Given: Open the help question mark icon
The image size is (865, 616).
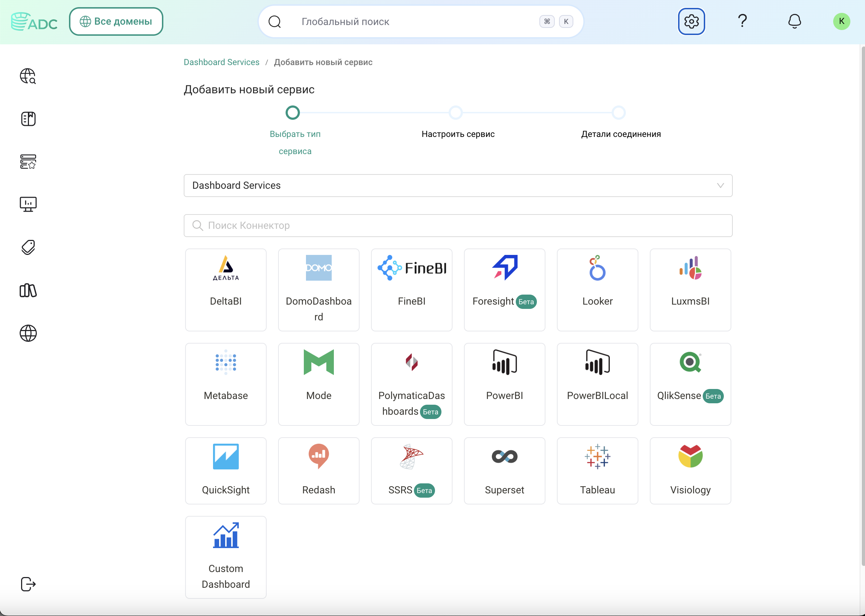Looking at the screenshot, I should pos(742,21).
